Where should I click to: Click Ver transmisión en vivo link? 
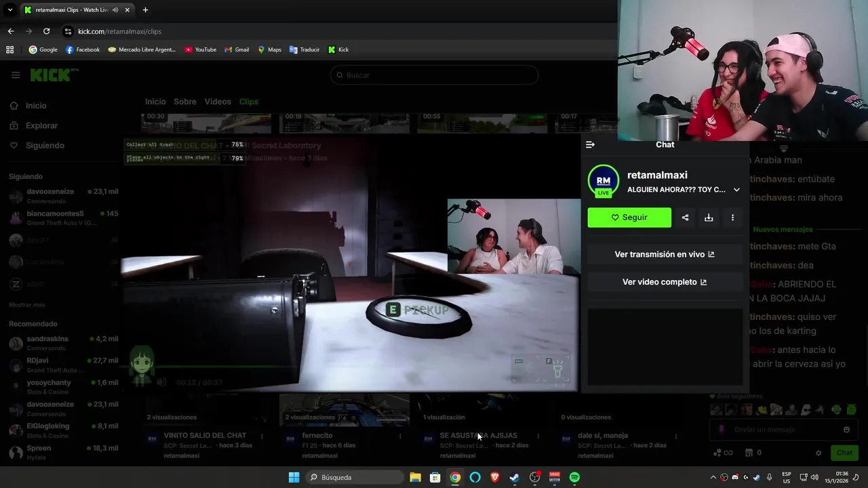pos(665,254)
